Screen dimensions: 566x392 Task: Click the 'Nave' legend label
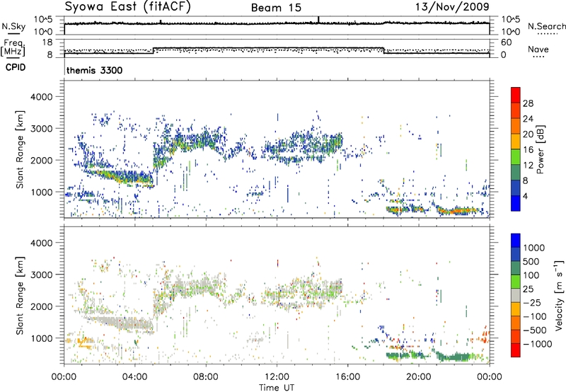click(538, 49)
